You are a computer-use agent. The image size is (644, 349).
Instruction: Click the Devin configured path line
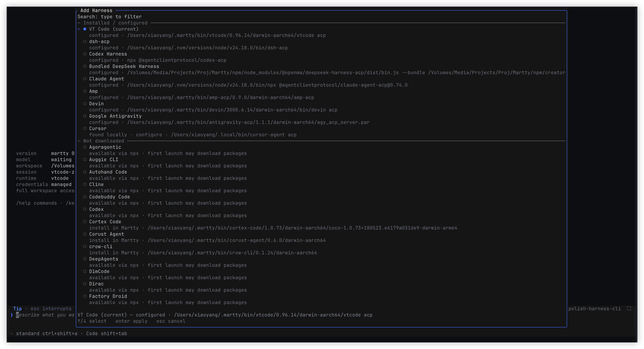click(x=213, y=110)
